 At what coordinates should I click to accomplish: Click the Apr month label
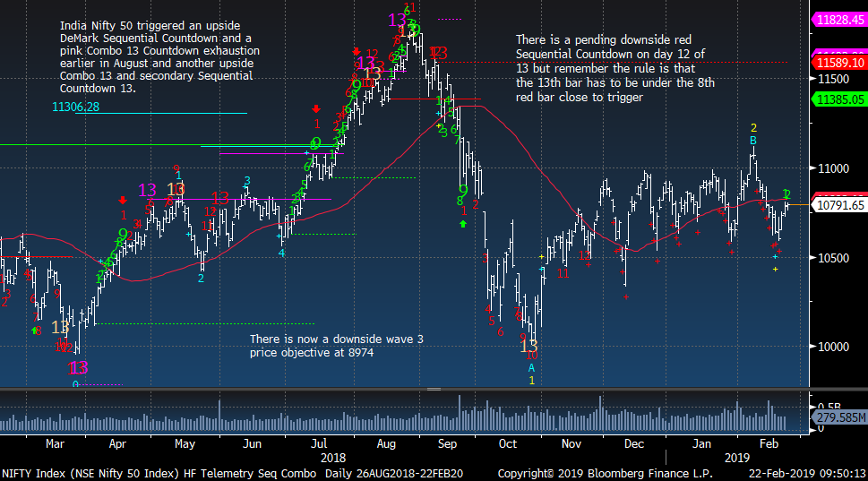(x=117, y=444)
